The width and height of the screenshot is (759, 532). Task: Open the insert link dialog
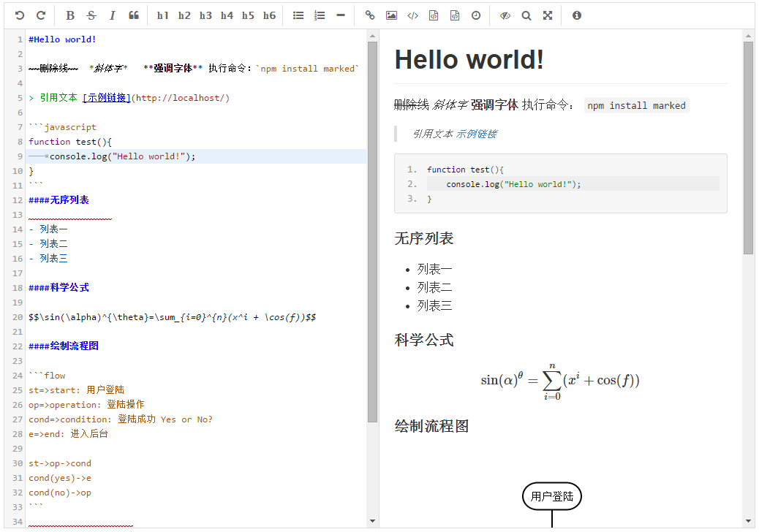click(x=370, y=15)
